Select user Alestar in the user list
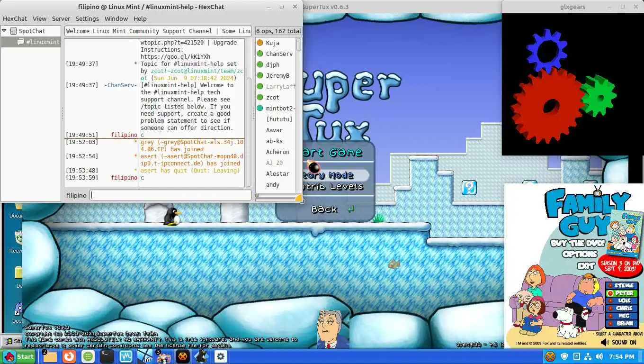Viewport: 644px width, 364px height. (x=276, y=173)
